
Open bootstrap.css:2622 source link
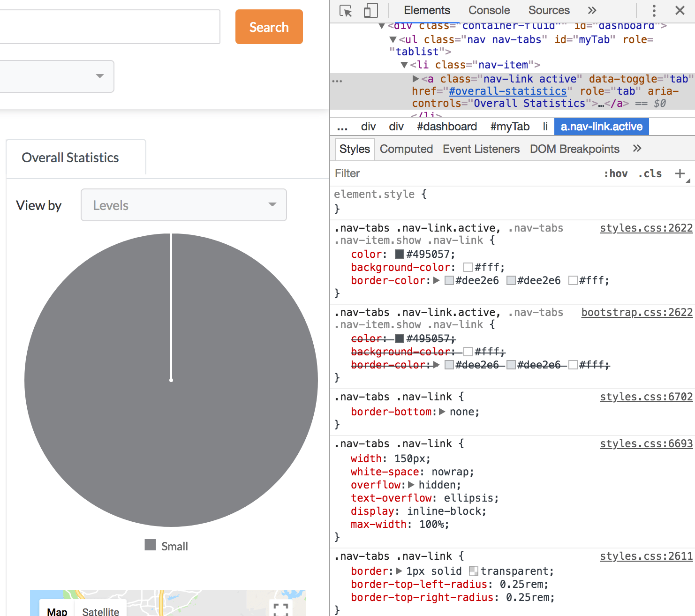[637, 313]
